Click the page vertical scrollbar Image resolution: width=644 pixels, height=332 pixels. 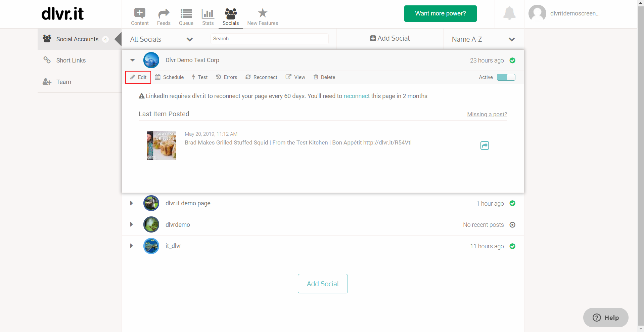[641, 166]
